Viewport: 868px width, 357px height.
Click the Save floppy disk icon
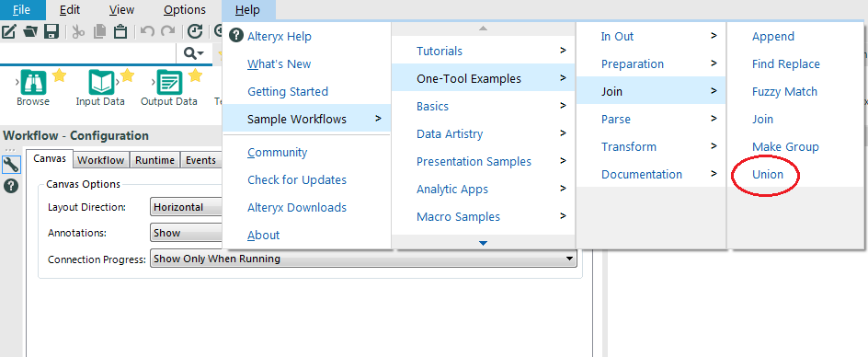(51, 31)
